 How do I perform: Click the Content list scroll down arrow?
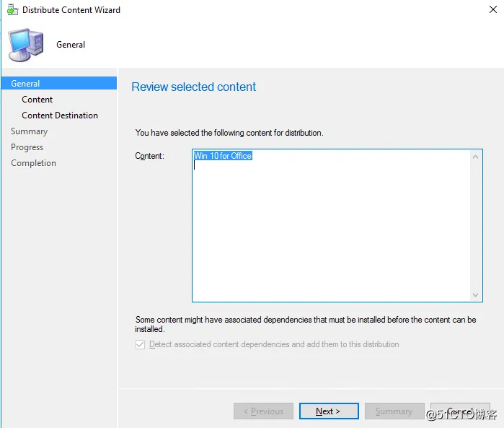[475, 294]
